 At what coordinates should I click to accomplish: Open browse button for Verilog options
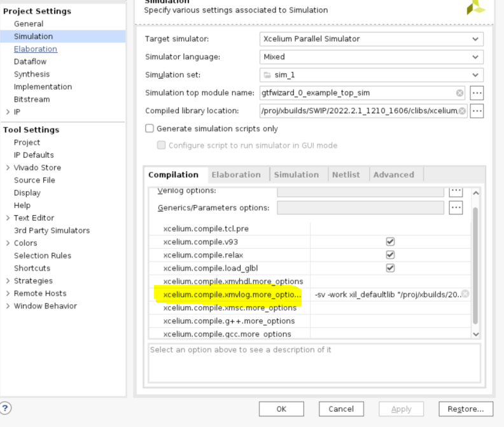[456, 191]
